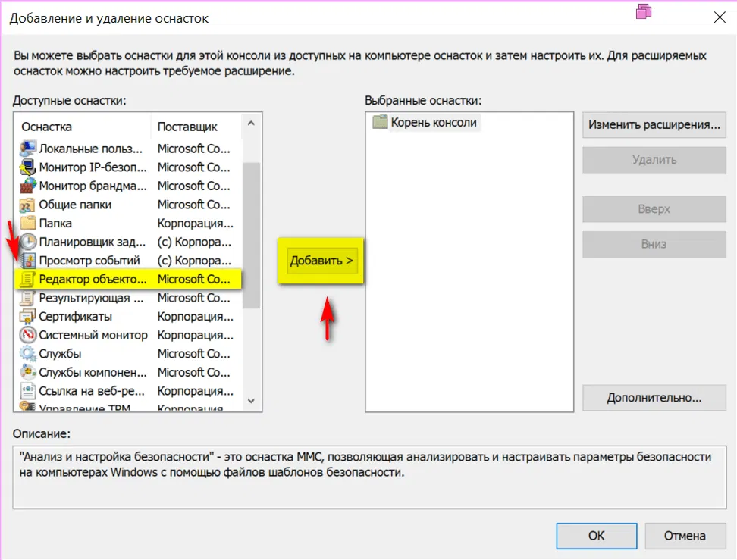Click the IP Security Monitor icon
Image resolution: width=737 pixels, height=560 pixels.
click(x=28, y=167)
